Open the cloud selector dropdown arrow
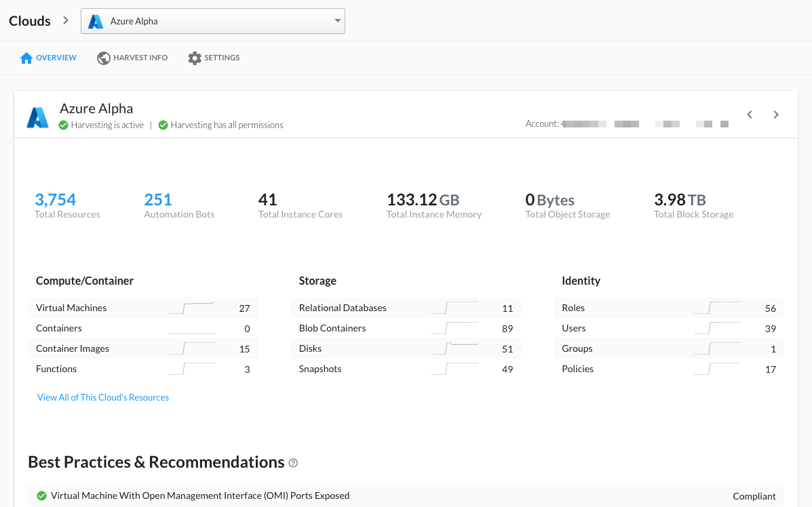 coord(337,21)
